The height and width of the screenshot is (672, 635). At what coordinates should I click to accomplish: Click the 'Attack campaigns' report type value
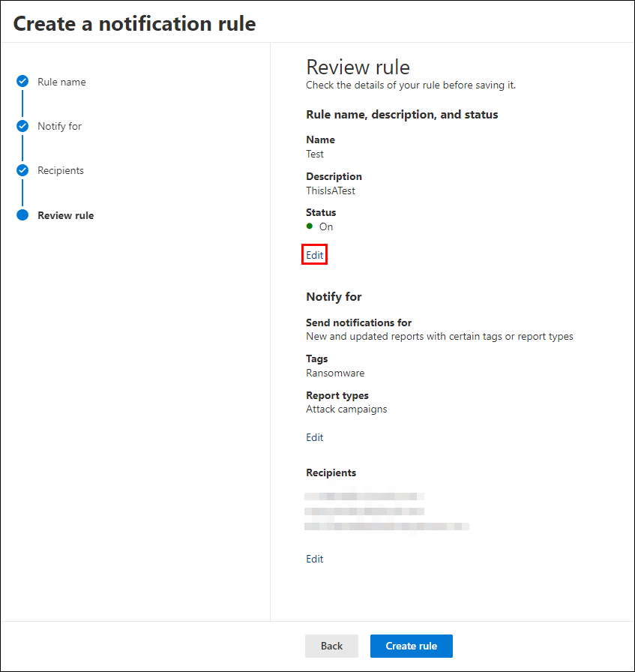coord(346,409)
